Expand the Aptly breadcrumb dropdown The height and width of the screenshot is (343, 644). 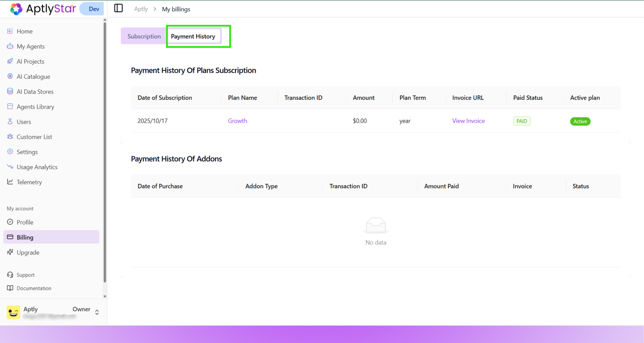pyautogui.click(x=141, y=9)
